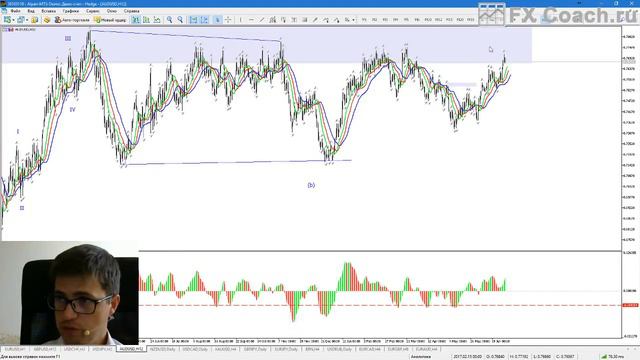Click the III wave label on chart
Screen dimensions: 640x360
click(68, 38)
